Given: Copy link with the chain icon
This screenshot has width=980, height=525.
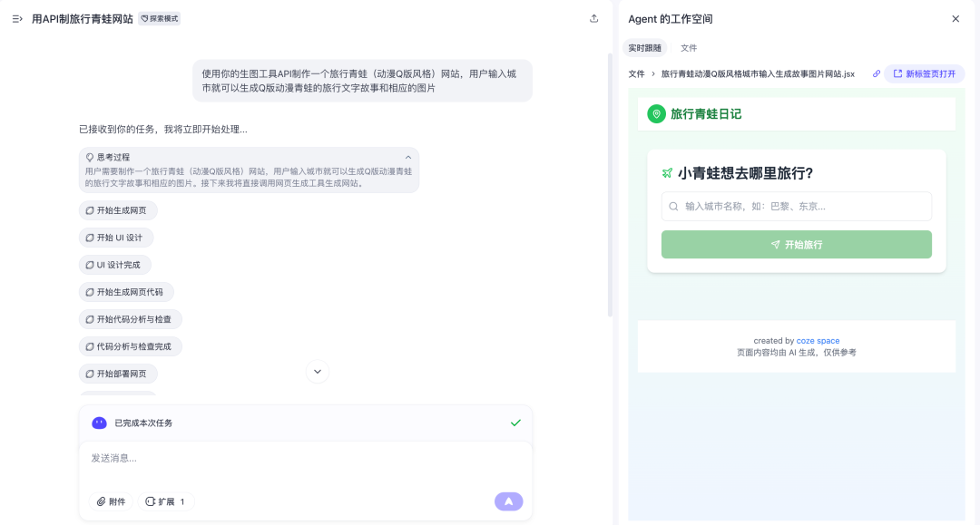Looking at the screenshot, I should pyautogui.click(x=877, y=73).
